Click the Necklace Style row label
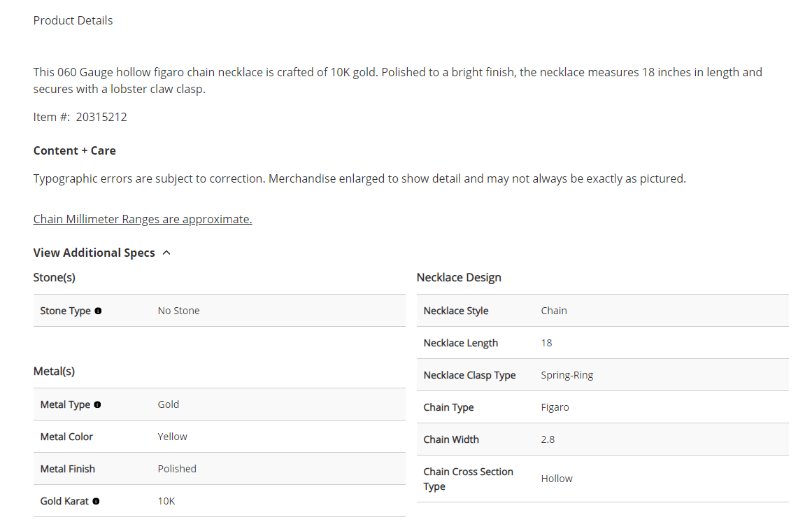 pos(456,311)
